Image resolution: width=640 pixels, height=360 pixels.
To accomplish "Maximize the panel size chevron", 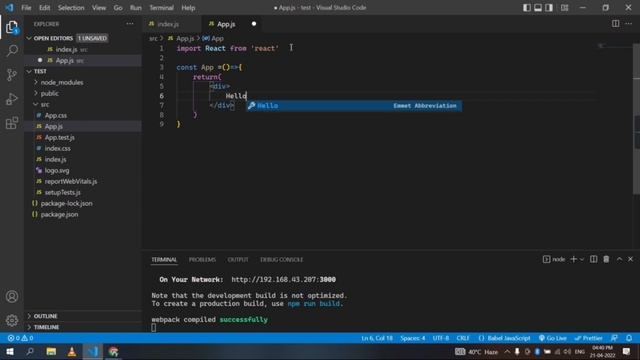I will (x=619, y=259).
